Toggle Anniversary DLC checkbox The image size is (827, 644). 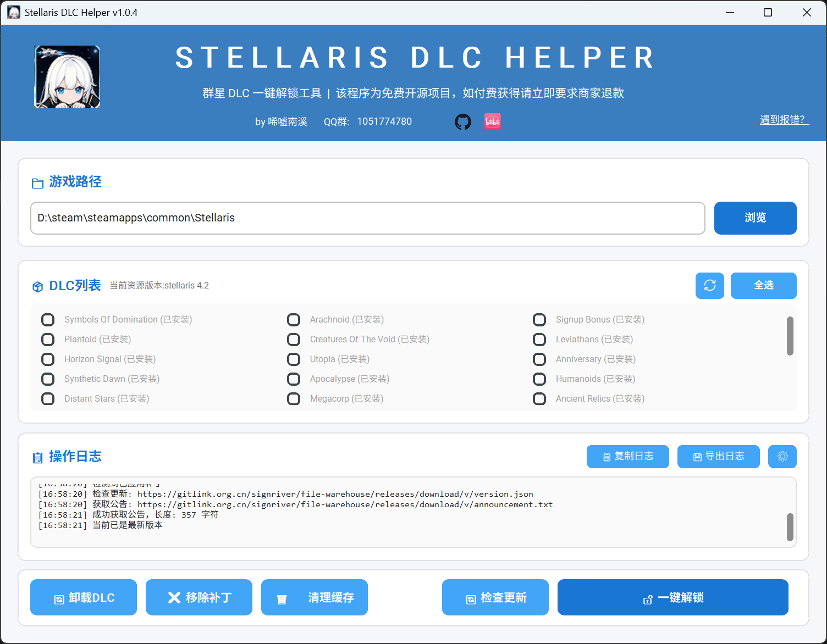540,359
